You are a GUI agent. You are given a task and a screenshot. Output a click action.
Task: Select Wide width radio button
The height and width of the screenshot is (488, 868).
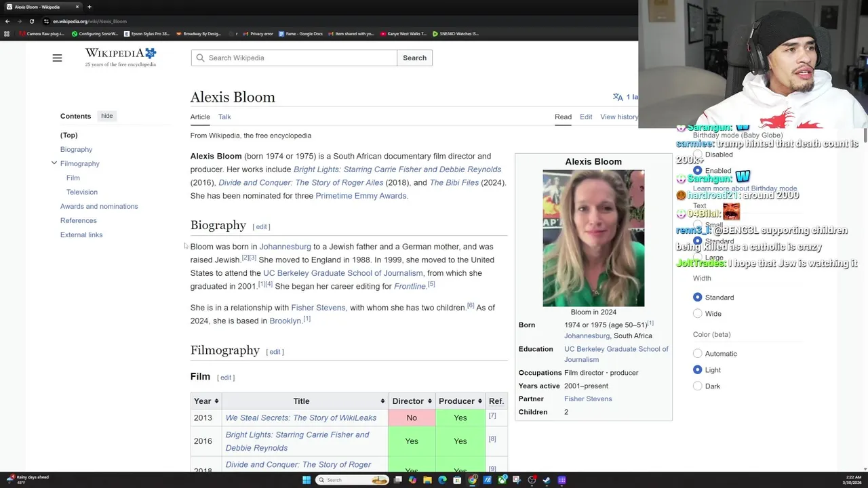coord(697,314)
